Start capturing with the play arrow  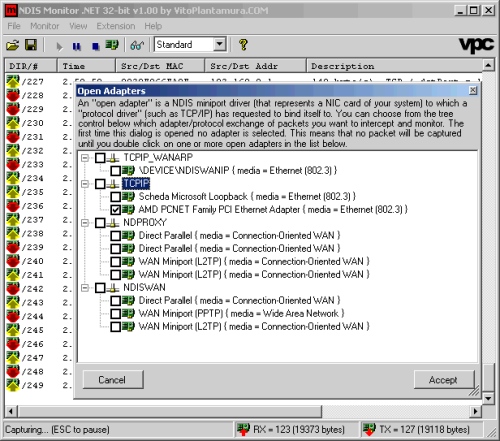(59, 46)
